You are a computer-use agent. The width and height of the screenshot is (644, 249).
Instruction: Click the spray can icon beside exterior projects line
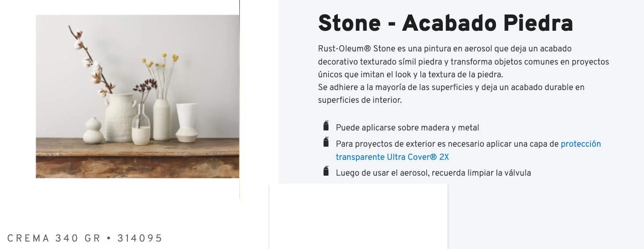pos(326,142)
